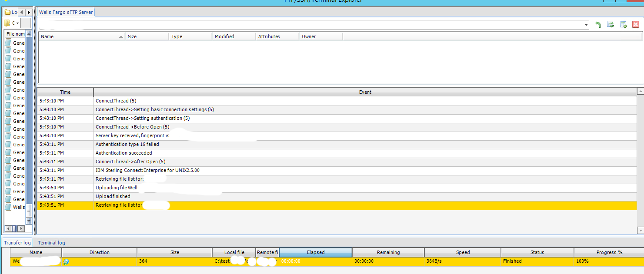Click the Elapsed column header
The width and height of the screenshot is (644, 274).
pos(315,252)
